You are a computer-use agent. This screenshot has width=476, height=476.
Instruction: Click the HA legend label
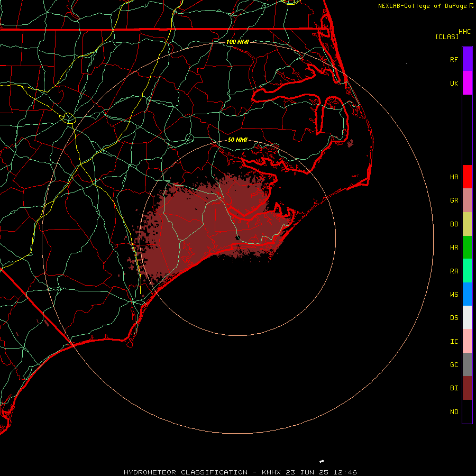click(454, 177)
